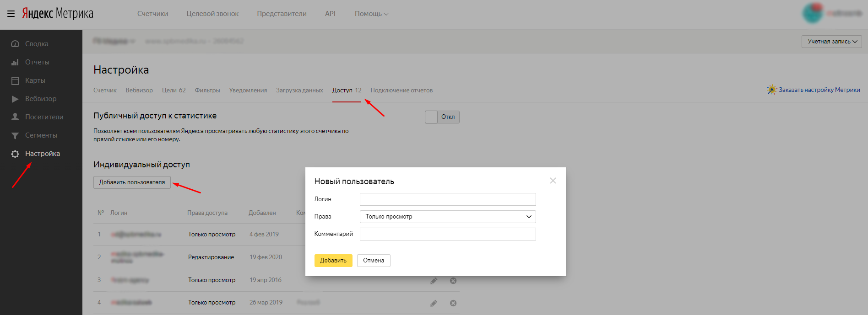Select the date 19 апр 2016

tap(266, 280)
